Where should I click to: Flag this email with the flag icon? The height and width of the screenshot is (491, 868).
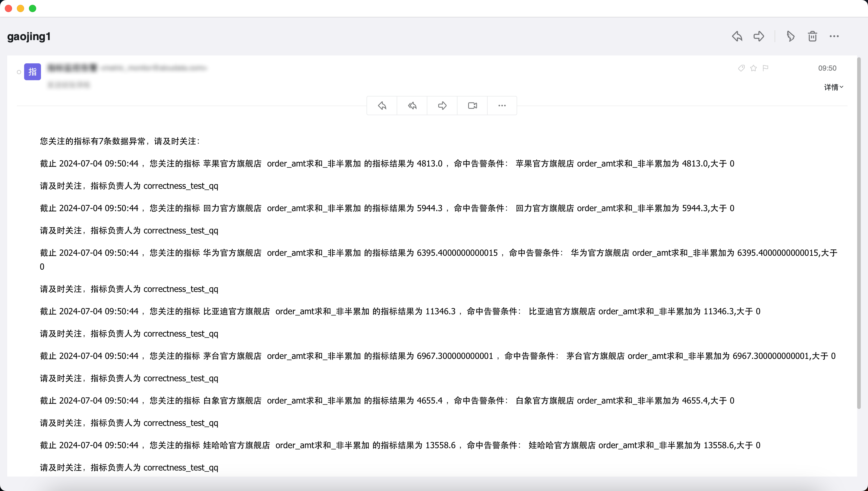tap(766, 68)
